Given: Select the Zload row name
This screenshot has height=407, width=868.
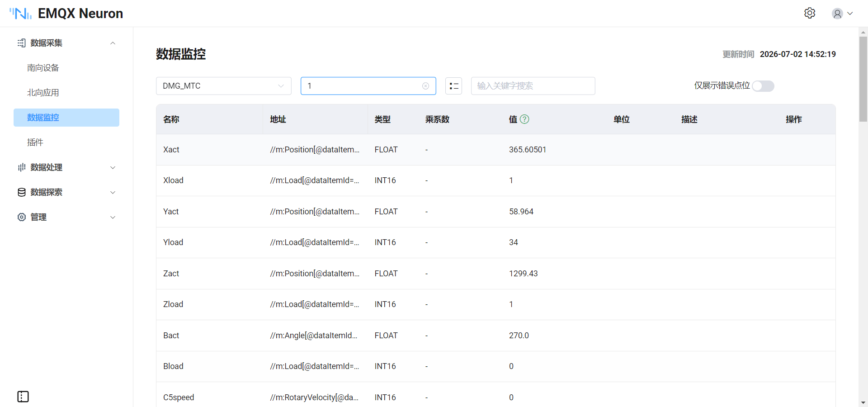Looking at the screenshot, I should (173, 304).
